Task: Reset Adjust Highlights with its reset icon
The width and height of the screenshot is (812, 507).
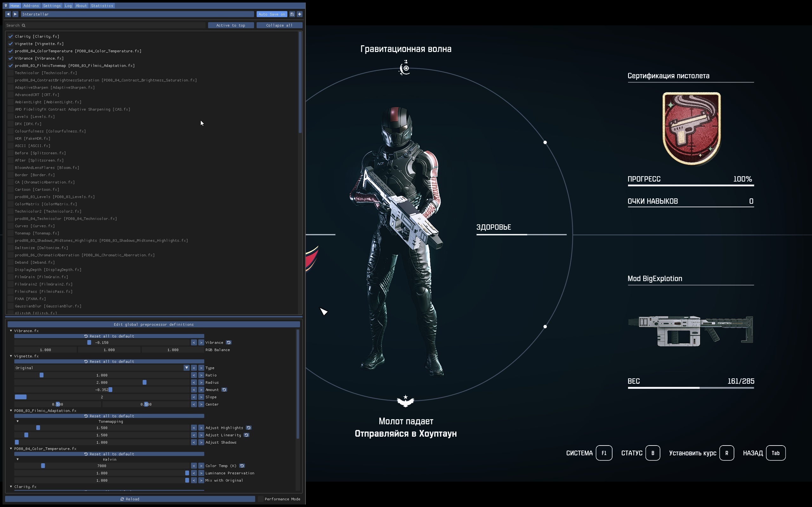Action: point(248,427)
